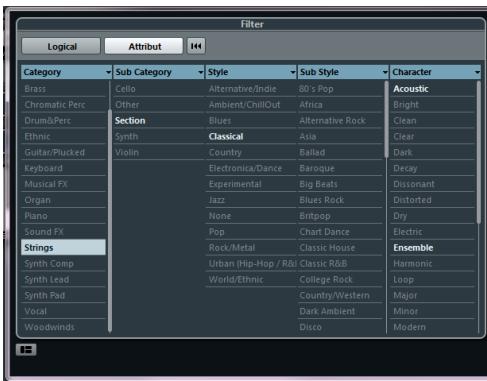Screen dimensions: 487x381
Task: Select Harmonic character attribute
Action: pos(433,264)
